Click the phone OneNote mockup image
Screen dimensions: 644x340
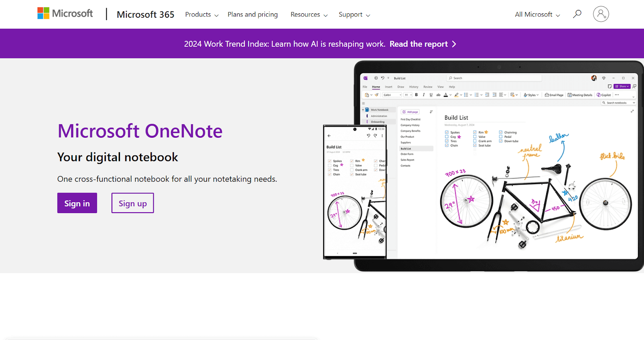(355, 192)
